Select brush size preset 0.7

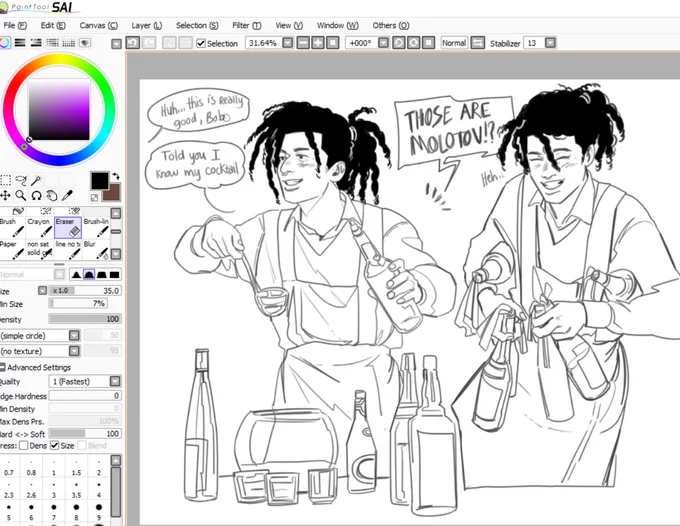click(x=9, y=467)
